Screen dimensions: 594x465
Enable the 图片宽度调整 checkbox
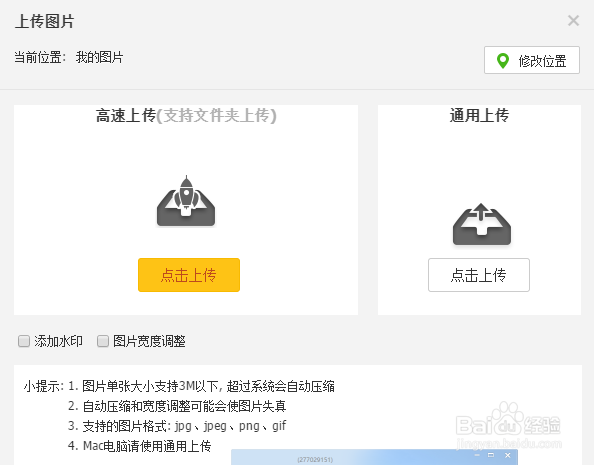click(103, 341)
